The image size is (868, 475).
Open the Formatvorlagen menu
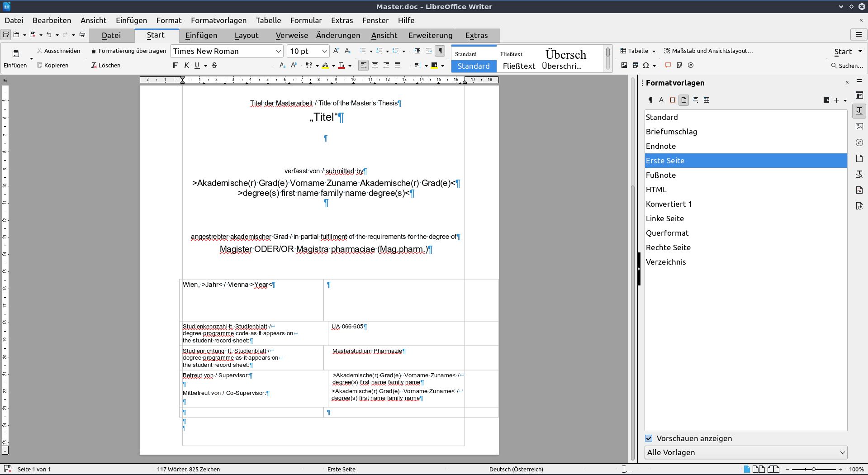218,20
